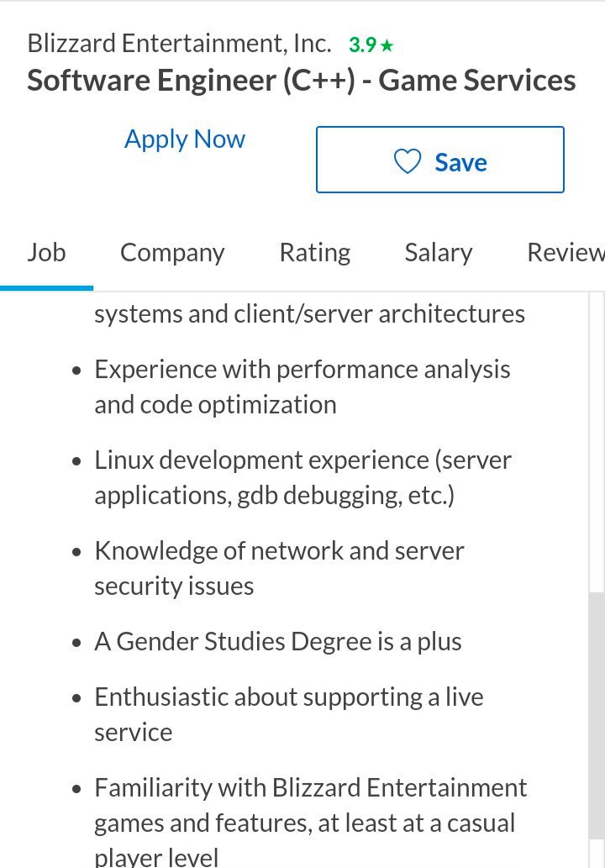The height and width of the screenshot is (868, 605).
Task: Click the 3.9 company rating
Action: coord(362,45)
